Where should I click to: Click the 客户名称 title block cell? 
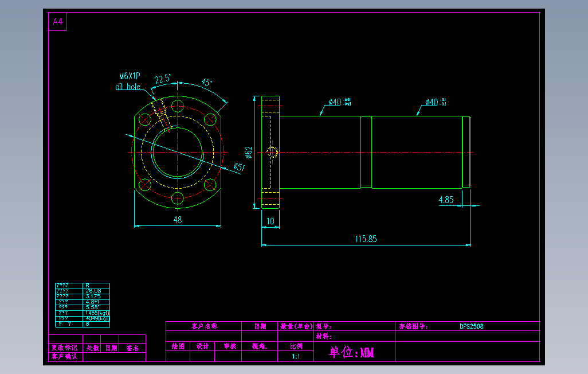click(204, 326)
